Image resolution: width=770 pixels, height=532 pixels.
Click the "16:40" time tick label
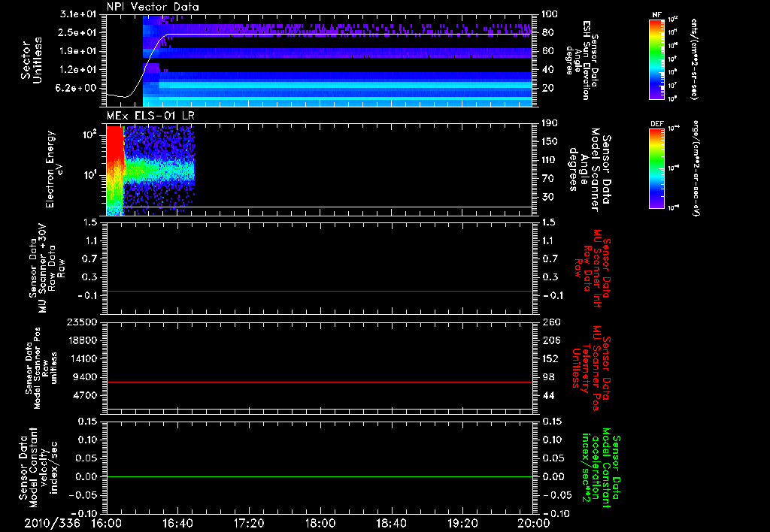[177, 523]
